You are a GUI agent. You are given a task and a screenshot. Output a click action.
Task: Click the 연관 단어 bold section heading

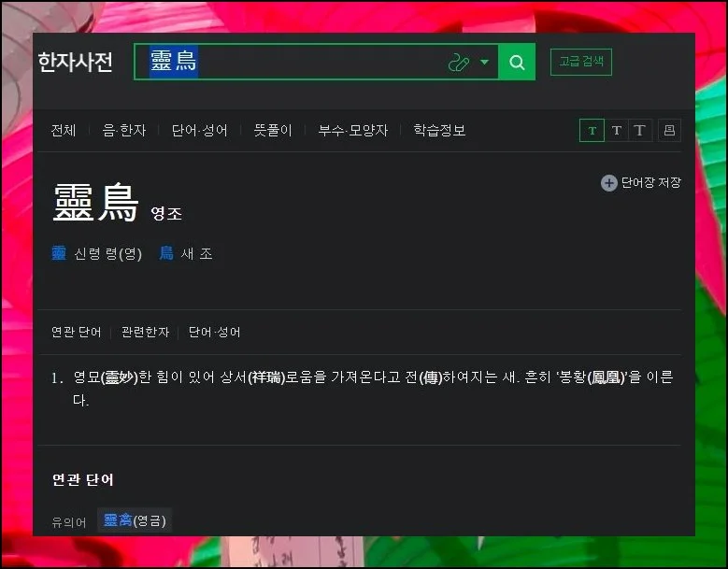click(x=82, y=479)
